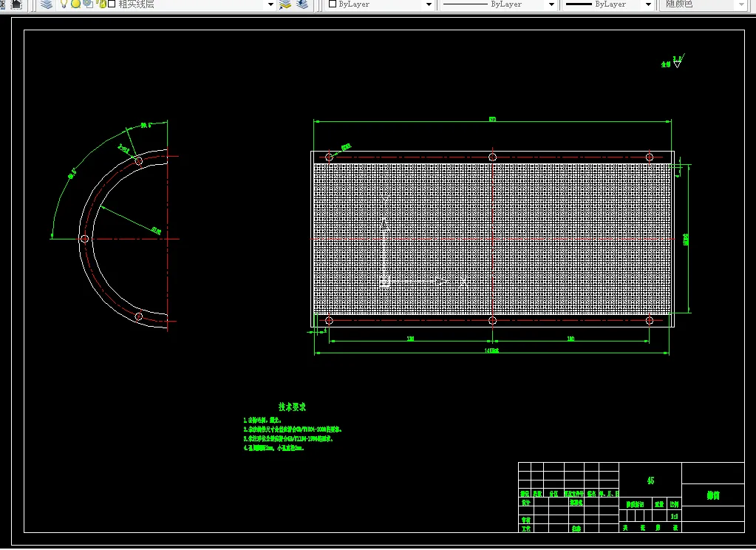Select the 设计 cell in the title block
756x550 pixels.
pyautogui.click(x=525, y=502)
